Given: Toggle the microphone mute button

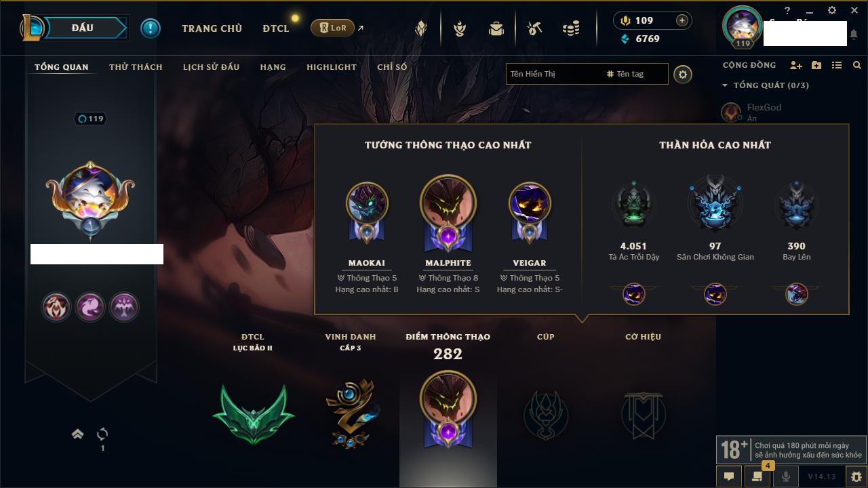Looking at the screenshot, I should coord(785,476).
